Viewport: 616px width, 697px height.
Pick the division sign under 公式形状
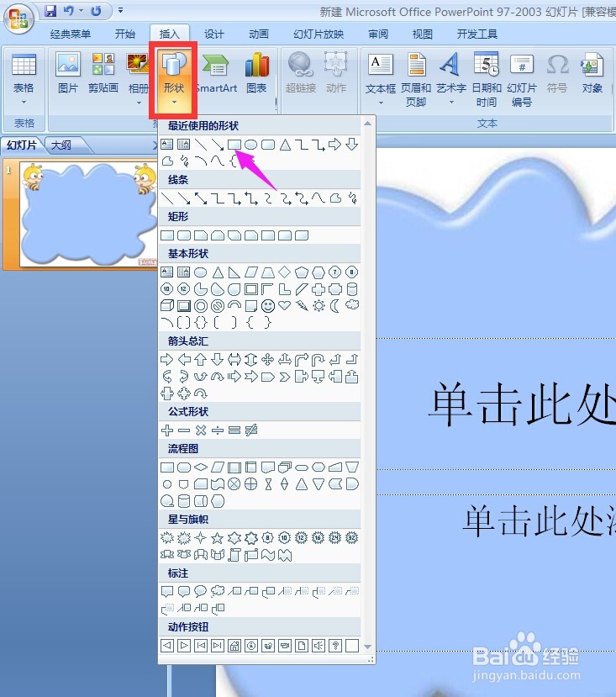coord(218,430)
